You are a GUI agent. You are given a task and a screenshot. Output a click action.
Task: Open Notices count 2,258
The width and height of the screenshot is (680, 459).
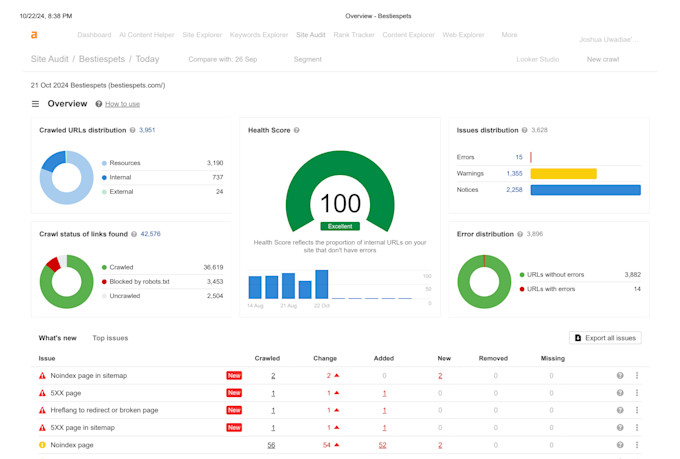coord(514,190)
